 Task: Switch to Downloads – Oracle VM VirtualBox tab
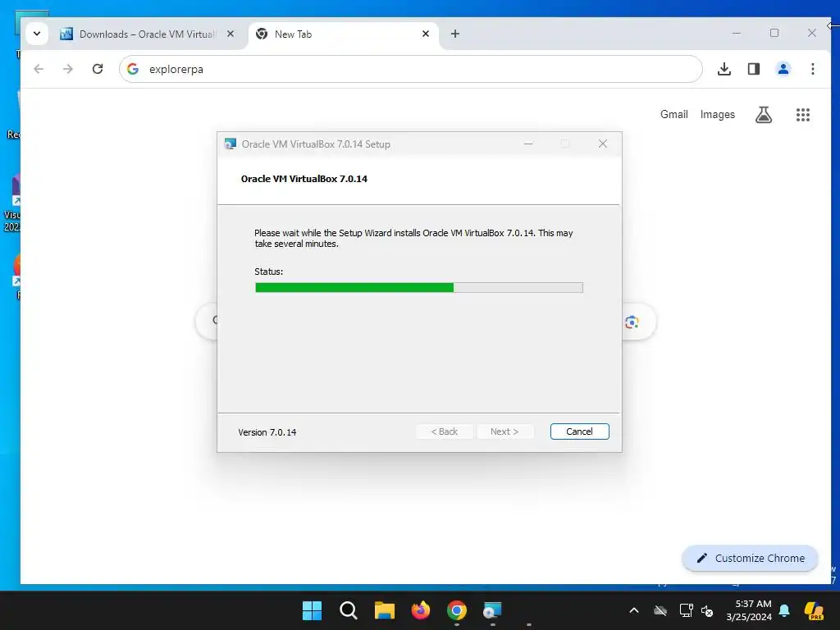click(146, 34)
